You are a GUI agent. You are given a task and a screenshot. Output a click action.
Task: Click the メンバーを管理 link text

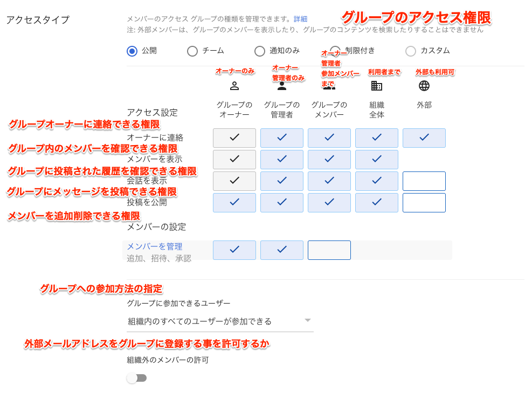pyautogui.click(x=154, y=246)
